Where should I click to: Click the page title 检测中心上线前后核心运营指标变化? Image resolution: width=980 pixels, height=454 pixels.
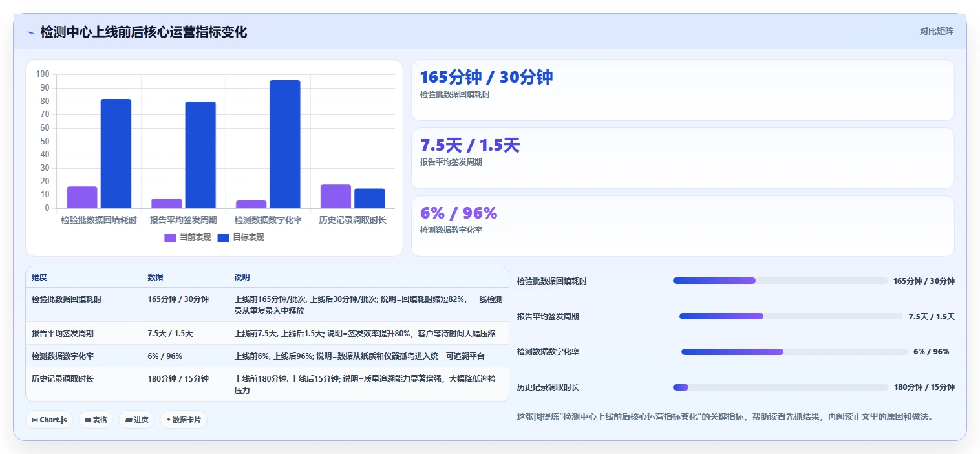144,32
